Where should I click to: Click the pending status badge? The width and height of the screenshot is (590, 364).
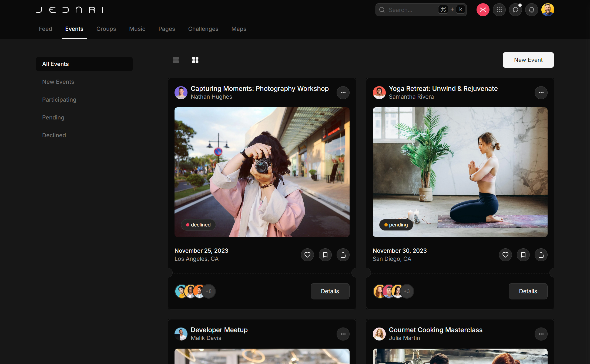[396, 225]
